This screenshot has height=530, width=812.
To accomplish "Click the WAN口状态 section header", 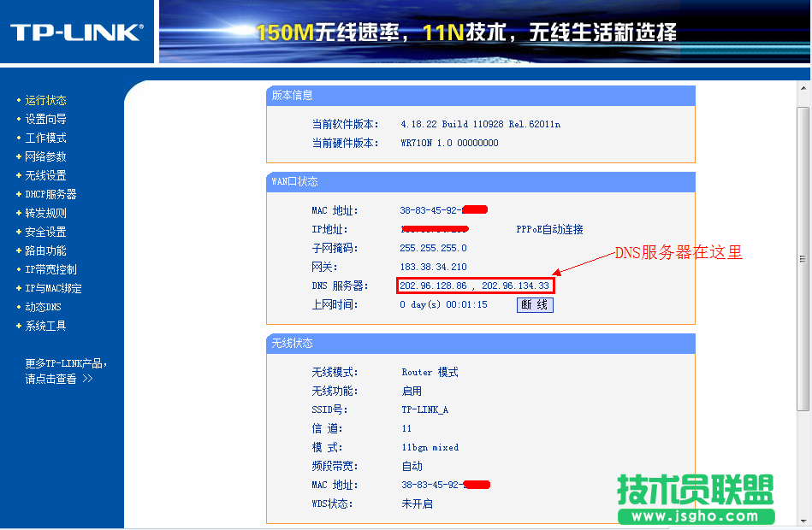I will pos(481,182).
